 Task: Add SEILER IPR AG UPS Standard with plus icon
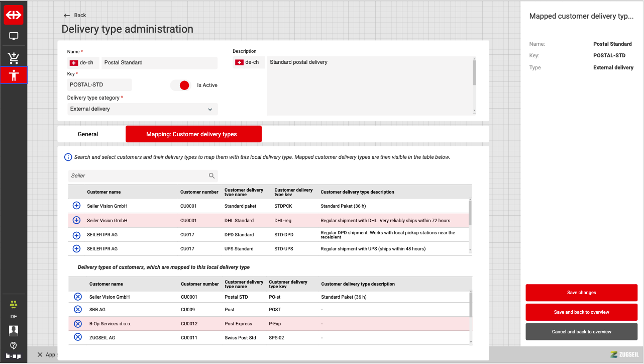(x=76, y=249)
